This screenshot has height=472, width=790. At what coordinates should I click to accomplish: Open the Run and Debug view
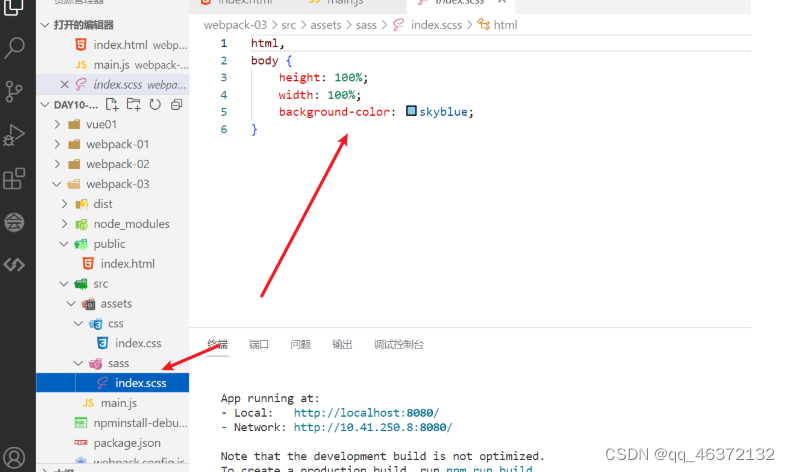tap(14, 135)
